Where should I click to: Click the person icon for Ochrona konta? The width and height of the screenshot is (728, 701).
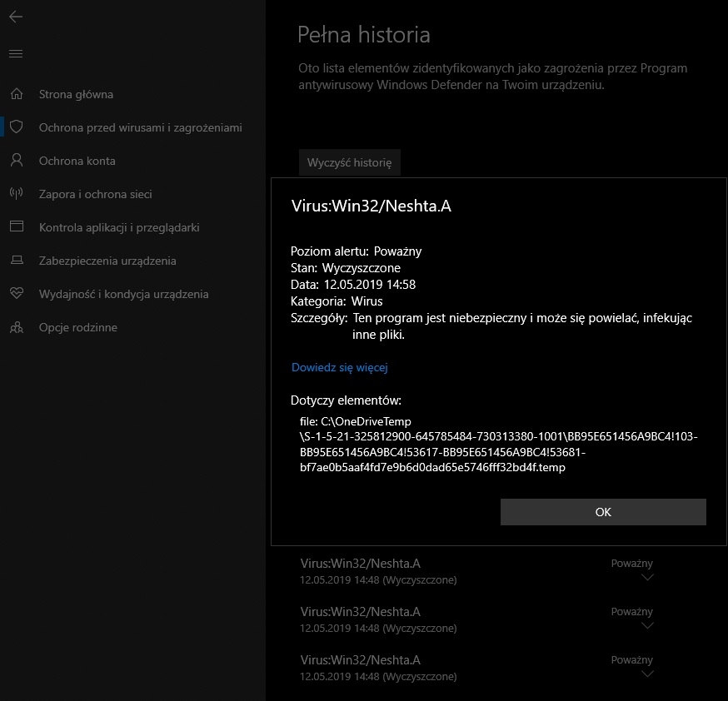pos(17,161)
